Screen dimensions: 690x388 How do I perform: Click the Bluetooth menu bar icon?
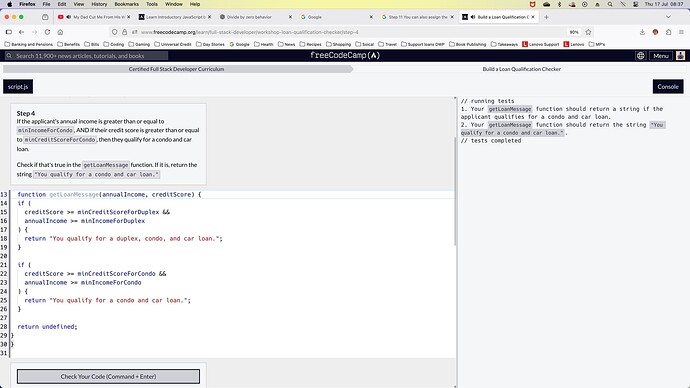coord(559,4)
